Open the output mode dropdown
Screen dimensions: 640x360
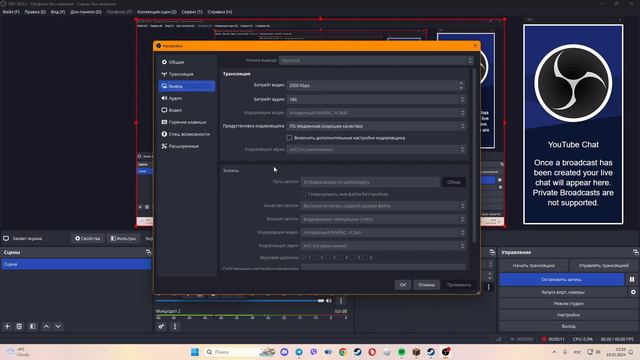click(x=376, y=60)
